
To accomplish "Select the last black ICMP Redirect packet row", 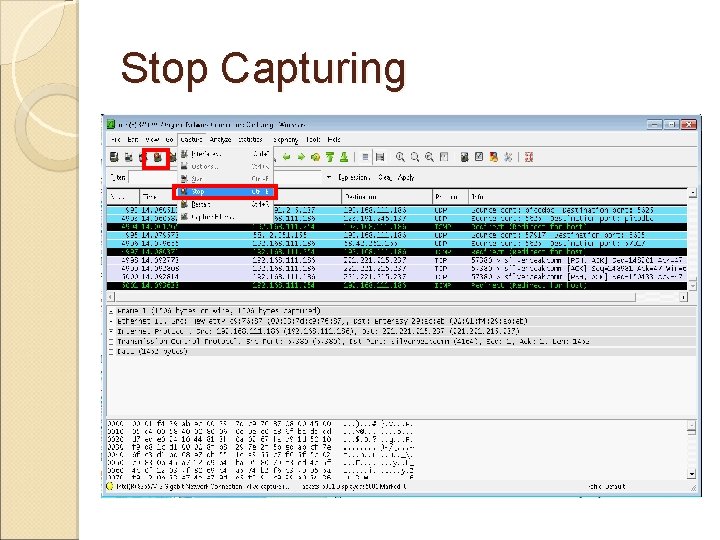I will coord(397,285).
